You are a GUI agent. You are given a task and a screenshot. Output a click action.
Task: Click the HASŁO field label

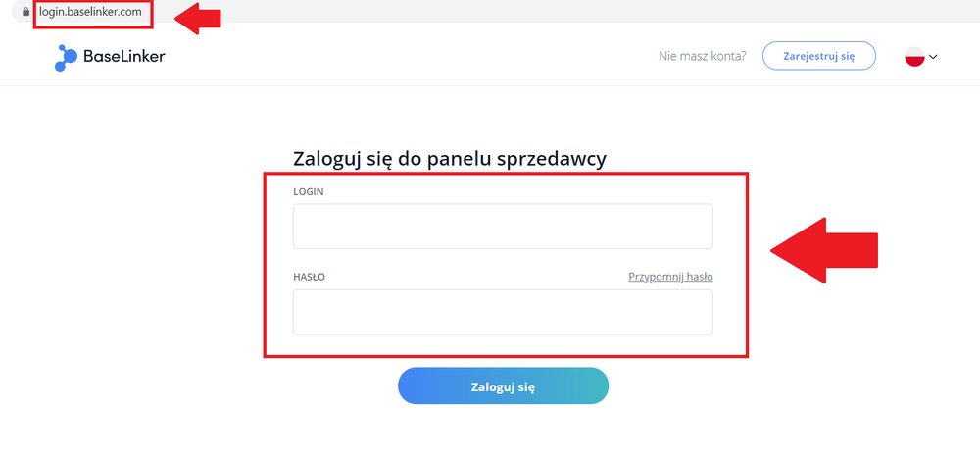(x=309, y=277)
